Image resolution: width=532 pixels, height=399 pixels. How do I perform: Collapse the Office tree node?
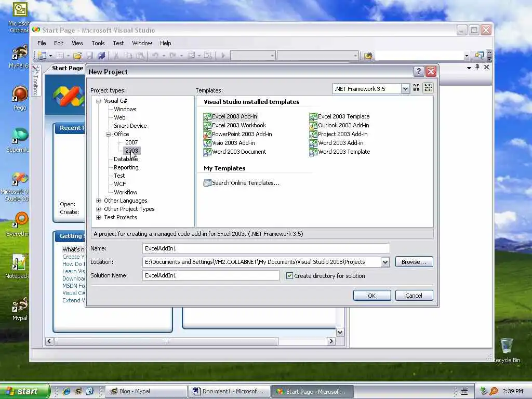pyautogui.click(x=108, y=134)
